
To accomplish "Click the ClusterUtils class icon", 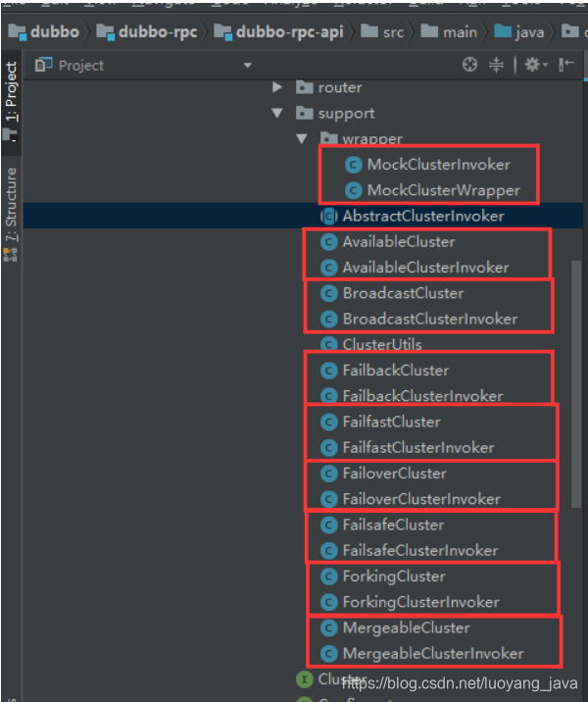I will coord(329,345).
